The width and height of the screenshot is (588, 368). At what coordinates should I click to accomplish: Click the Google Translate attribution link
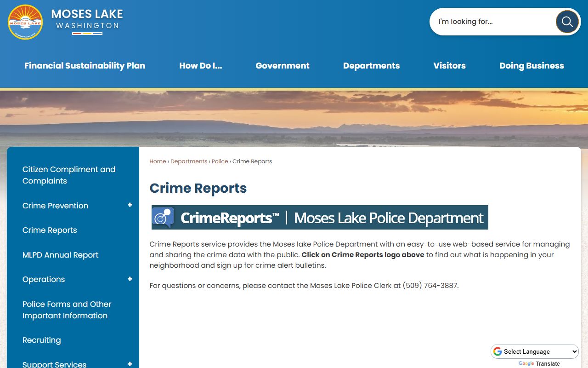point(539,364)
